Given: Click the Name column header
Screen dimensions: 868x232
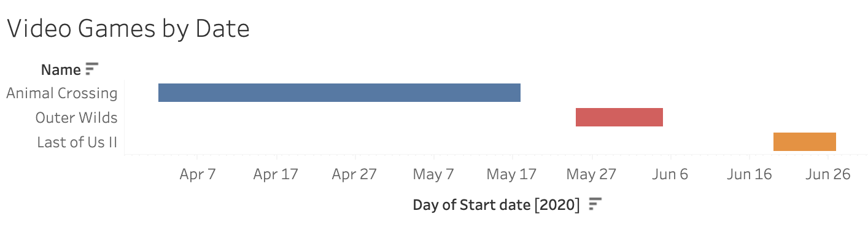Looking at the screenshot, I should pos(61,70).
